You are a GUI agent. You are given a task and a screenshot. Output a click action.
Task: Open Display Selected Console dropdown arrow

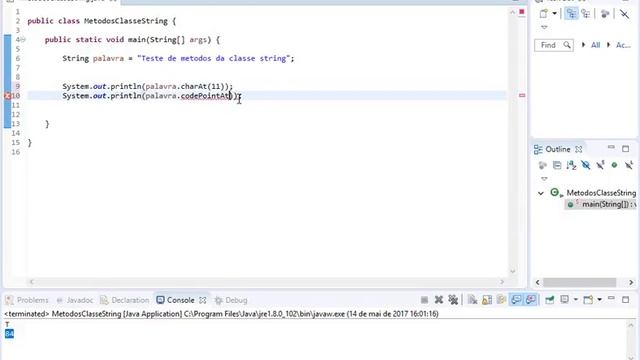pyautogui.click(x=576, y=300)
